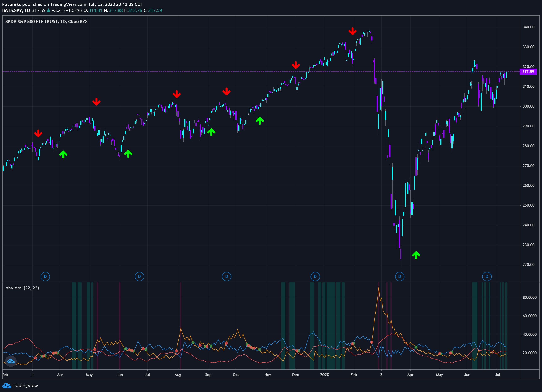The height and width of the screenshot is (392, 542).
Task: Click the 4 label on the time axis
Action: (32, 375)
